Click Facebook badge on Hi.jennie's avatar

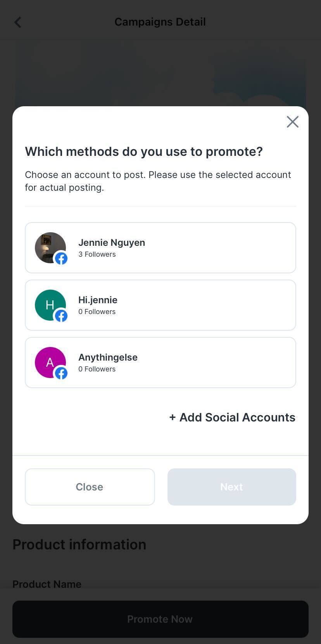(x=61, y=316)
